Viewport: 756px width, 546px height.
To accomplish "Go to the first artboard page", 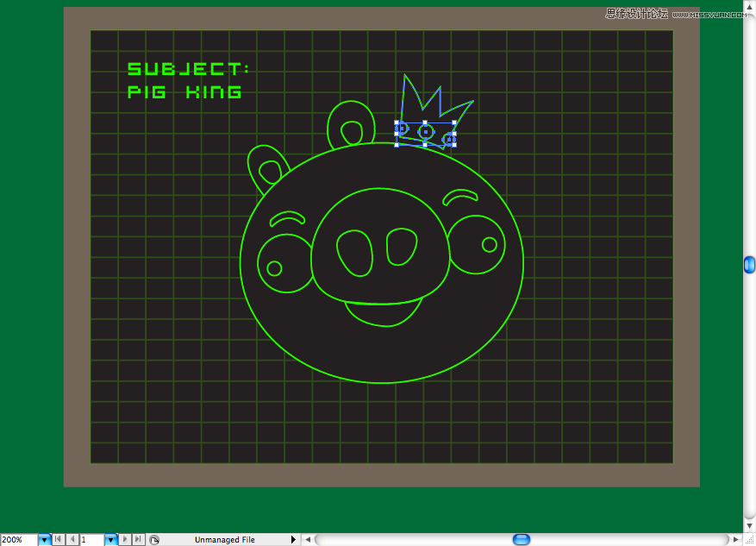I will coord(58,539).
